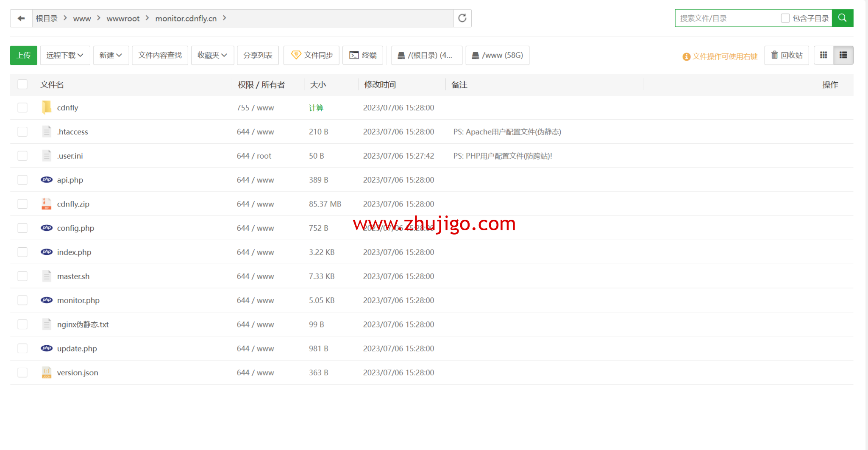This screenshot has width=868, height=450.
Task: Expand the 远程下载 dropdown
Action: click(64, 55)
